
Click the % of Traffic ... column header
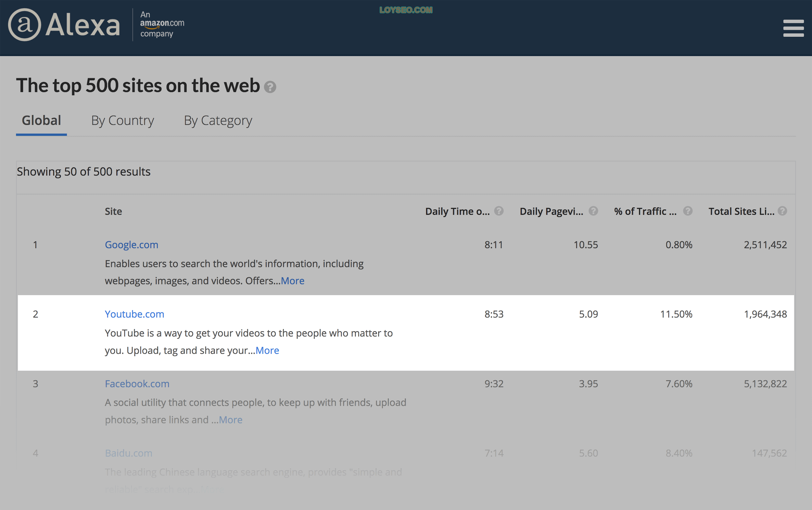coord(645,211)
